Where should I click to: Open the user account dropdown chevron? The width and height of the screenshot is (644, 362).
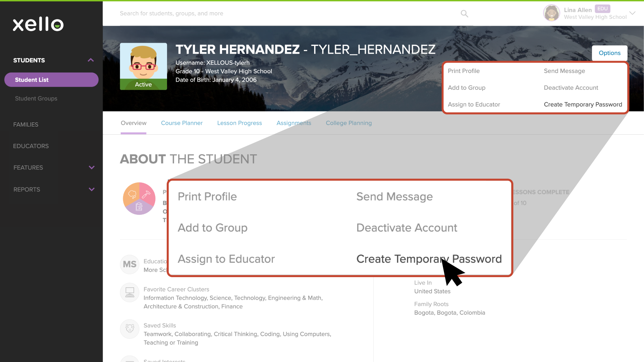pos(632,13)
